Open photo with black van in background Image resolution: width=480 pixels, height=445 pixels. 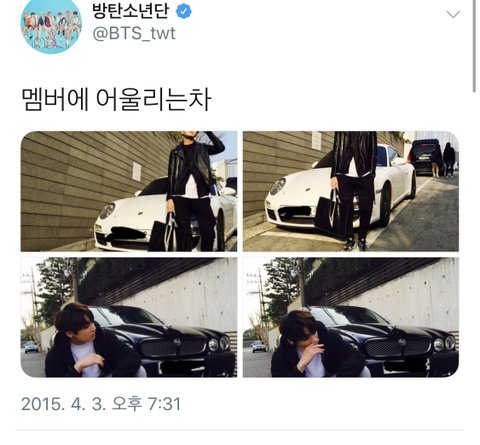351,191
